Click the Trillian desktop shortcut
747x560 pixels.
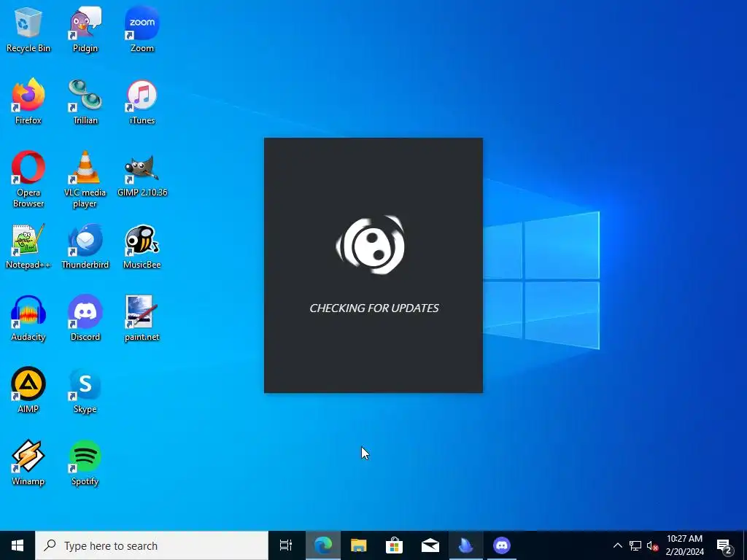[85, 101]
